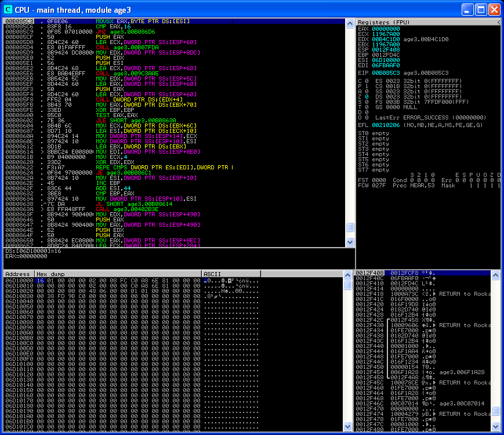Select the JL SHORT age3.00B08614 line
504x435 pixels.
coord(134,204)
